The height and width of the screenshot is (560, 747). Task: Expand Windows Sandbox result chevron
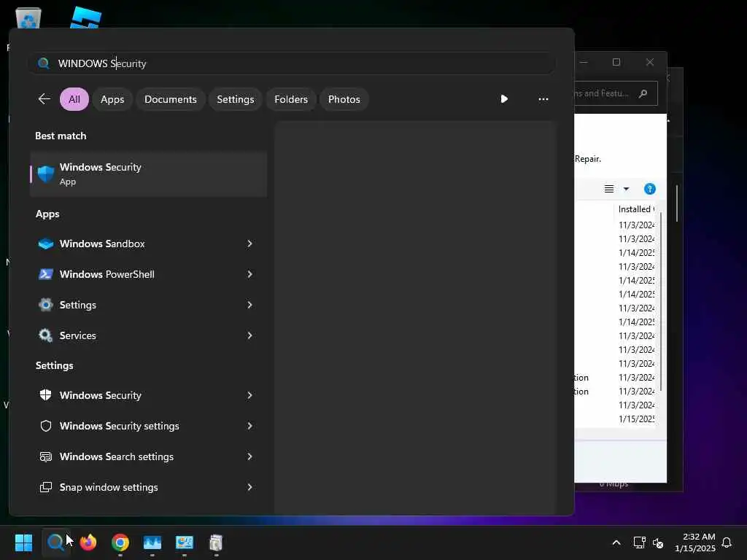(x=249, y=244)
